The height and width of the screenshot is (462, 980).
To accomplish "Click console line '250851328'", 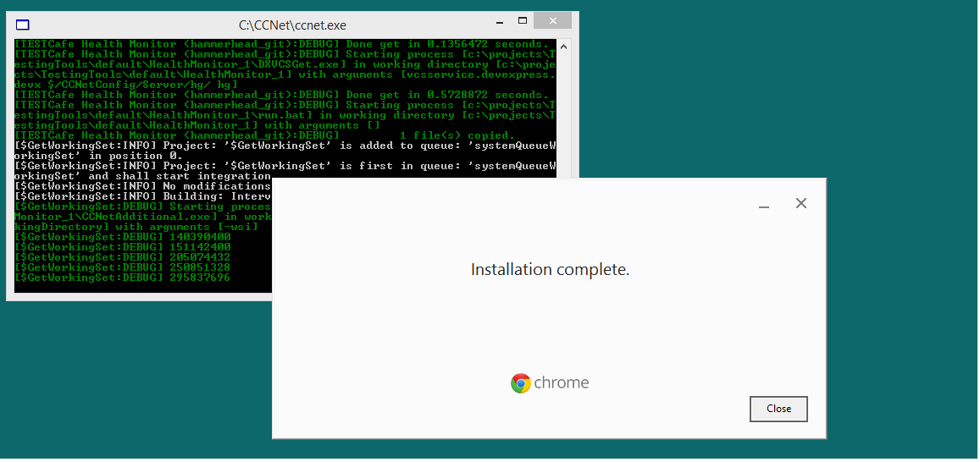I will (123, 267).
